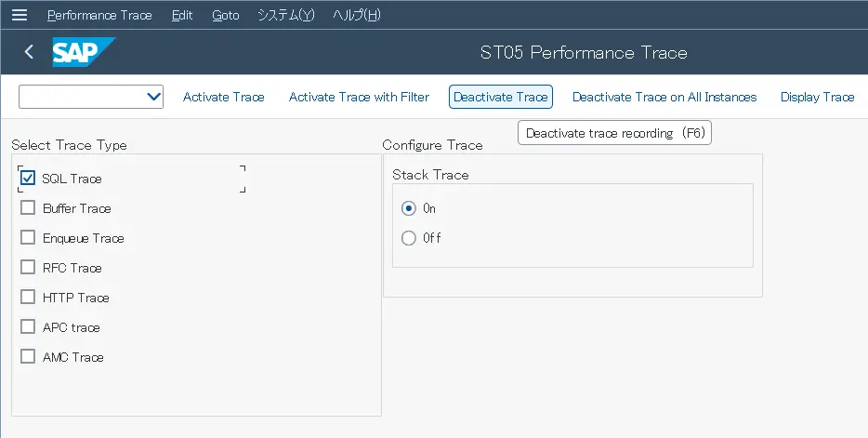Screen dimensions: 868x438
Task: Expand the command field dropdown arrow
Action: coord(153,97)
